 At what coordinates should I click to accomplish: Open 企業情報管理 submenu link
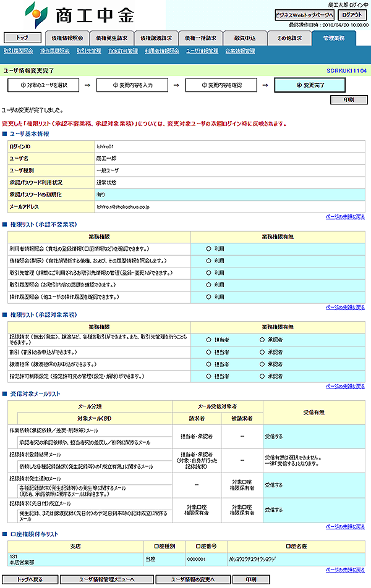click(x=241, y=51)
